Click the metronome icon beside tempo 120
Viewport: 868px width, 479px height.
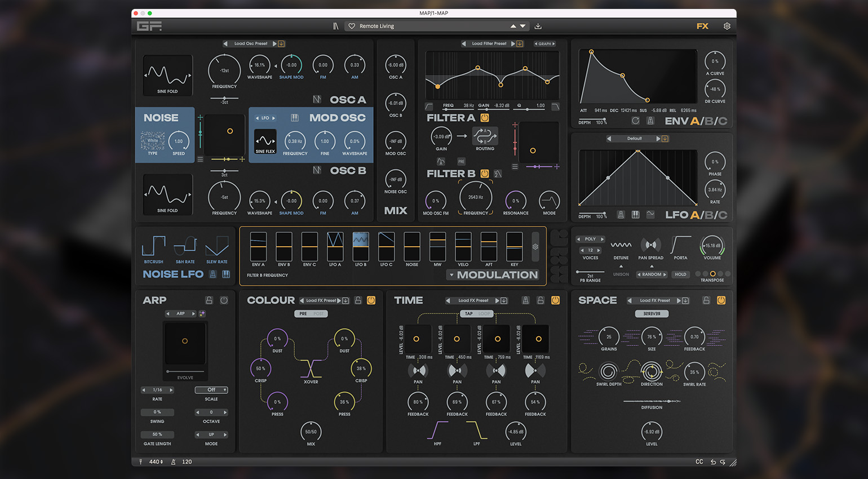click(x=173, y=462)
